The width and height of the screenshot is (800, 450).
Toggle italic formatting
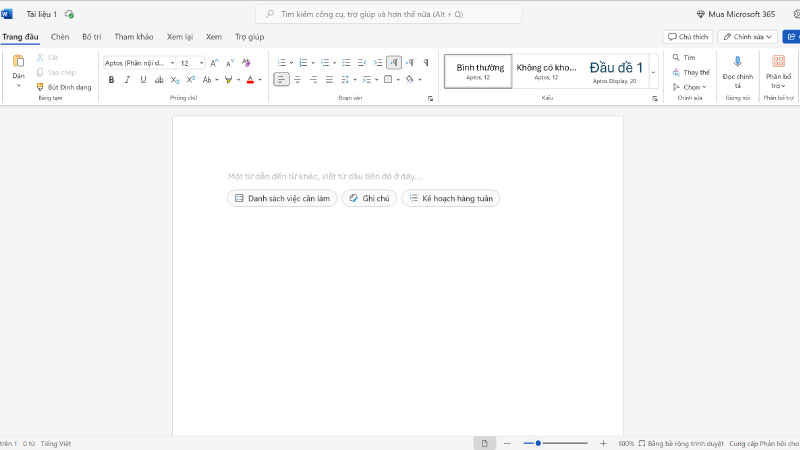click(x=127, y=80)
